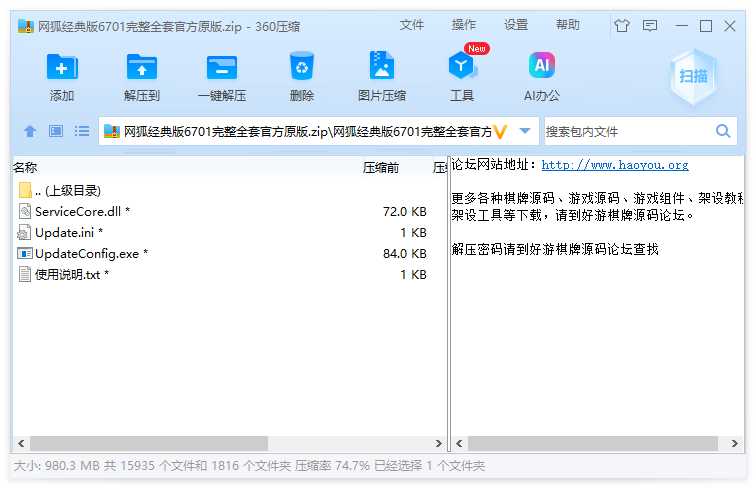
Task: Click the search magnifier icon
Action: point(723,131)
